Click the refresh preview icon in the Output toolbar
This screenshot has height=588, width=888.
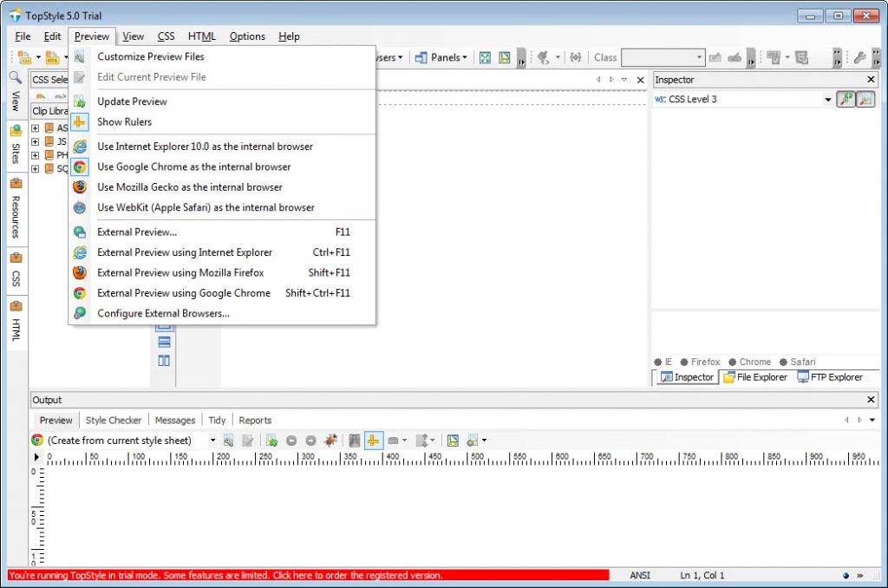(x=271, y=441)
